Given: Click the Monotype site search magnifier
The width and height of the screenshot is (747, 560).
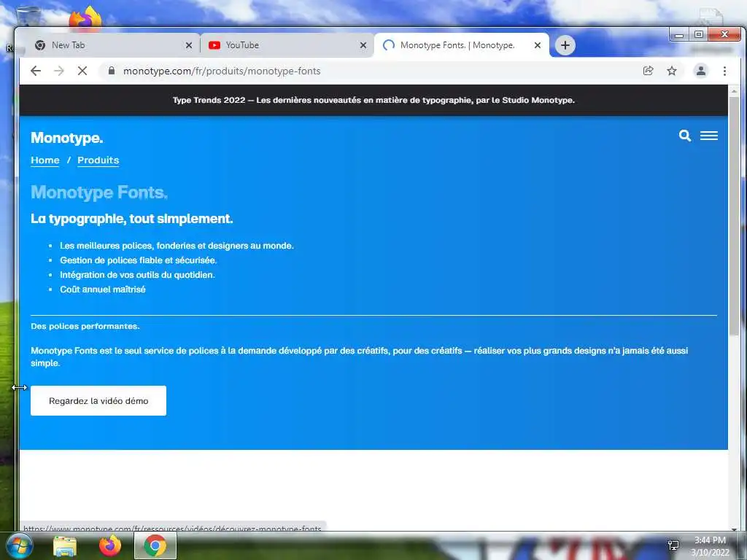Looking at the screenshot, I should tap(684, 136).
